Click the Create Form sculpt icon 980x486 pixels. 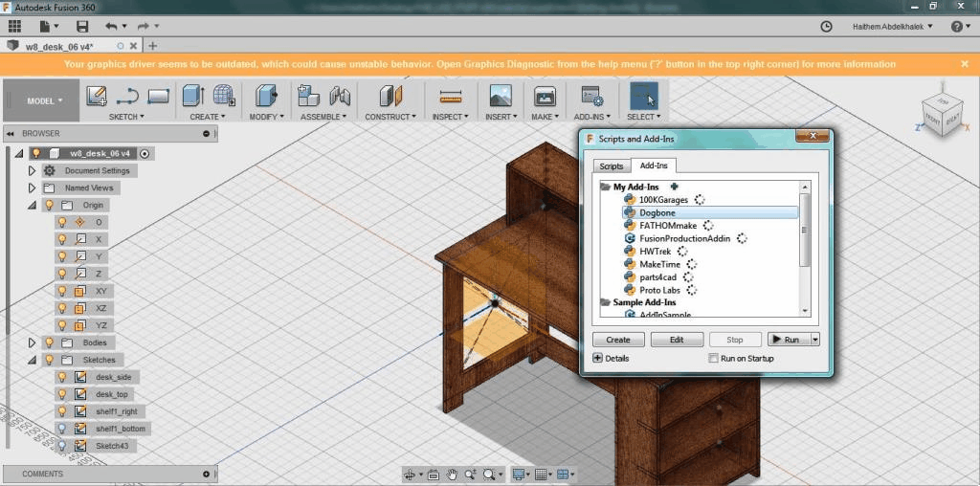point(224,96)
